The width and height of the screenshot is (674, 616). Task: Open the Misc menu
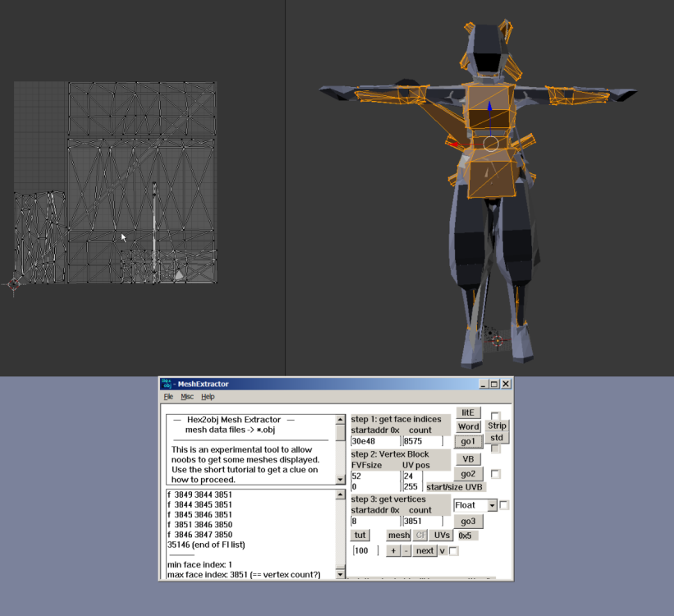(187, 397)
